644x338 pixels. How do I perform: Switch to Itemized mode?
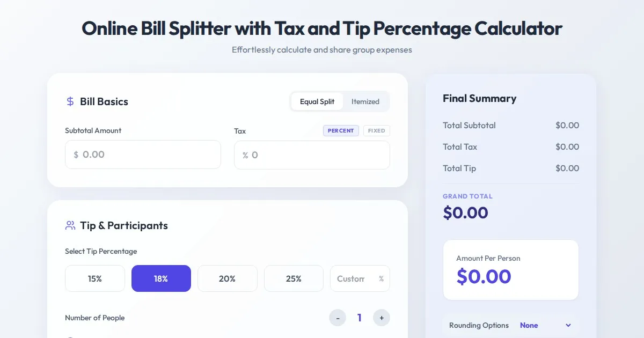tap(365, 101)
